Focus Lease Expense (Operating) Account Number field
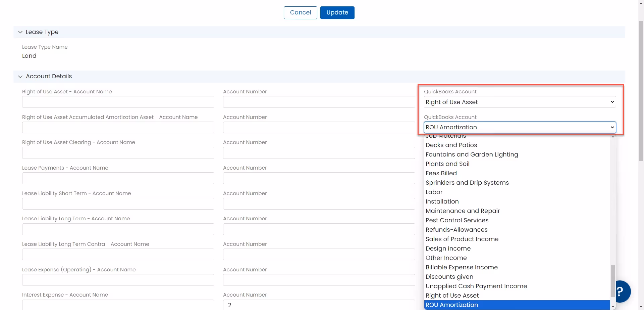The width and height of the screenshot is (644, 310). (319, 280)
